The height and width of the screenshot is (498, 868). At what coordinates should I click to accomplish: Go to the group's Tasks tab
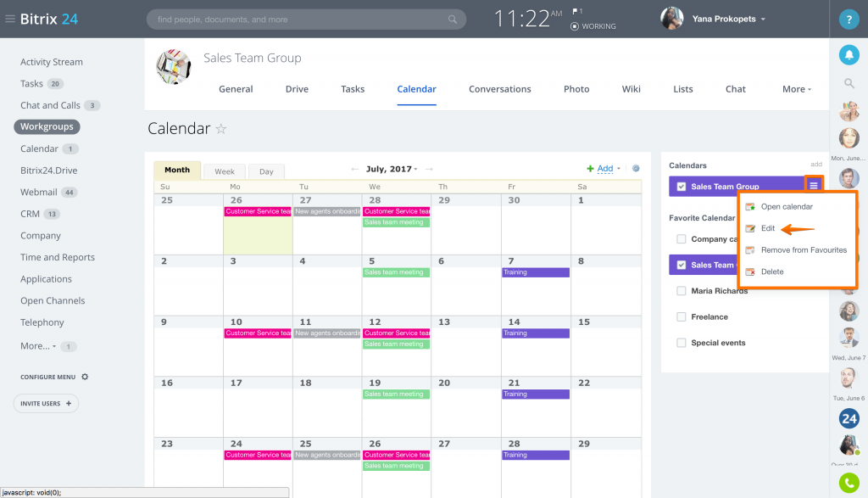pos(353,89)
